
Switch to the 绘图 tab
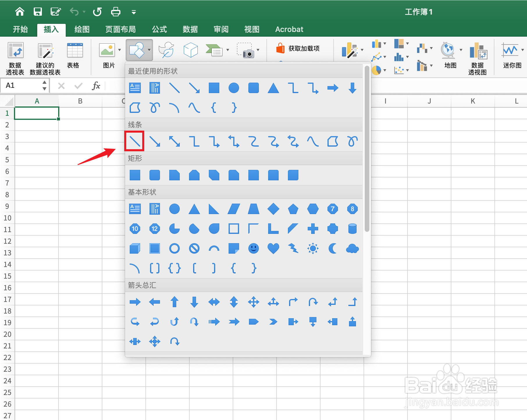[x=82, y=29]
